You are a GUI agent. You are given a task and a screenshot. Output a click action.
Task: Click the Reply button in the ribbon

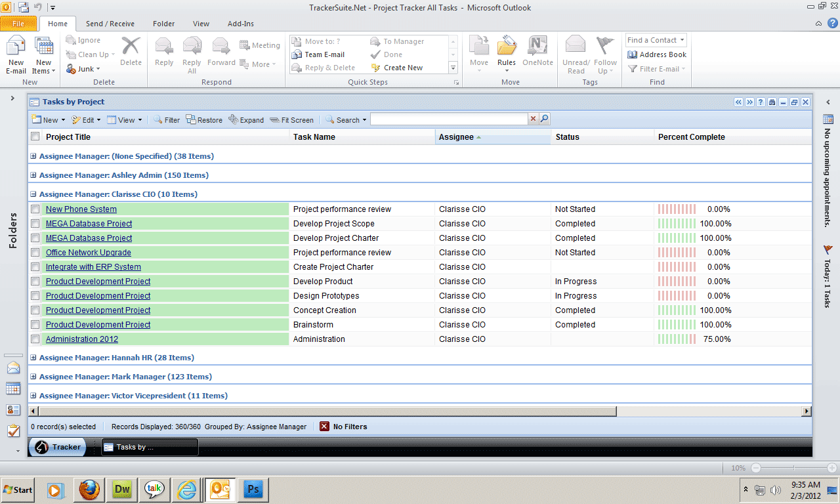163,52
